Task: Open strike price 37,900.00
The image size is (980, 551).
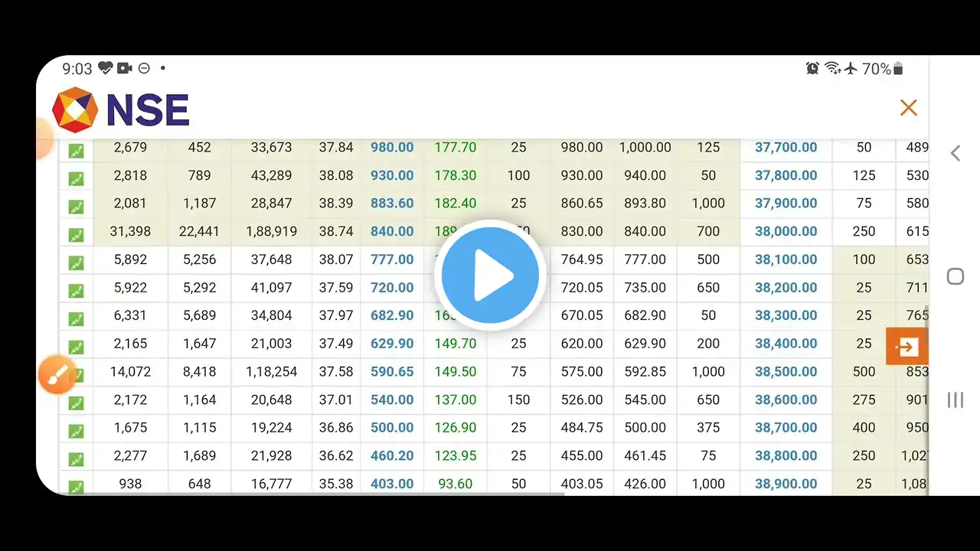Action: point(786,203)
